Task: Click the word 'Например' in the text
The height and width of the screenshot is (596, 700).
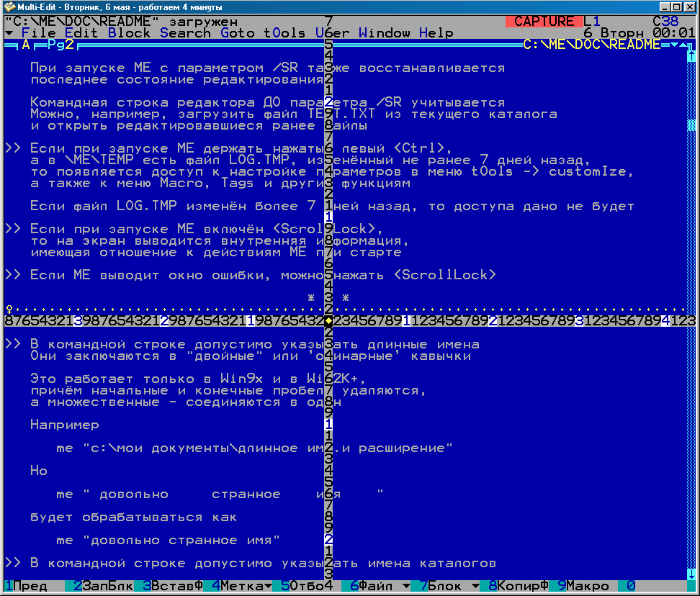Action: 65,425
